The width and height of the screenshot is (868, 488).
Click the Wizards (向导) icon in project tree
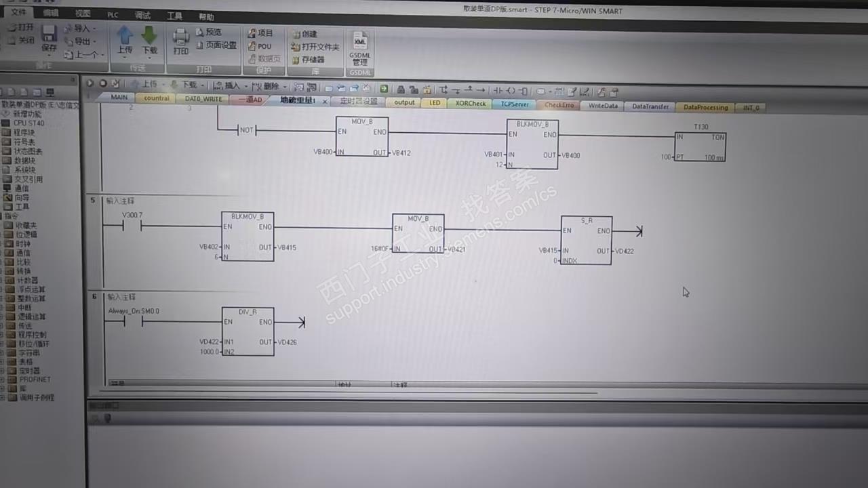[x=7, y=197]
